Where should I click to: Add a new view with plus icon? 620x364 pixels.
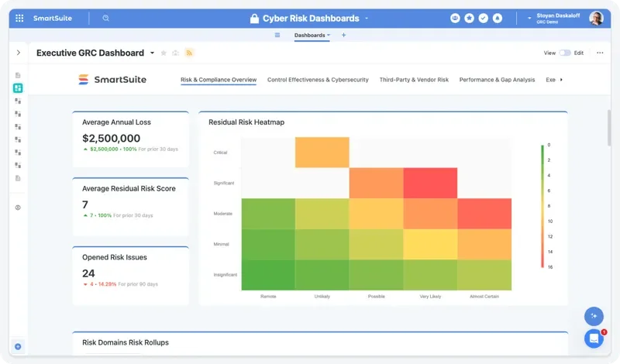point(343,35)
